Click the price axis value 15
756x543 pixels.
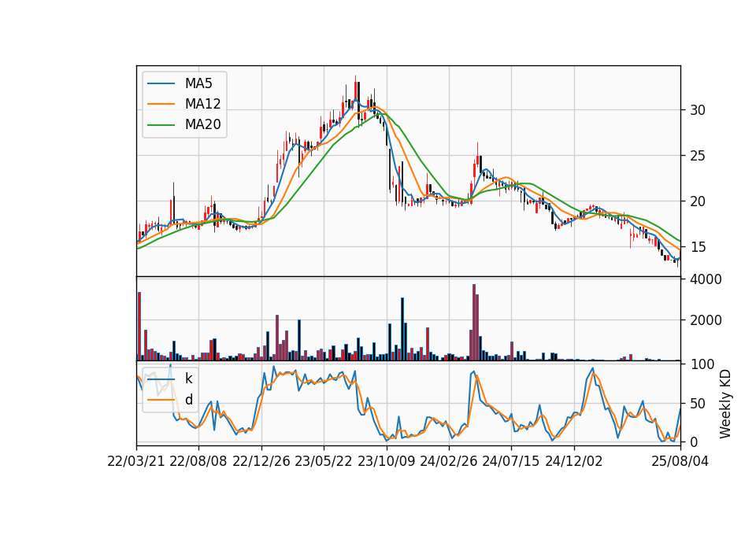click(697, 247)
